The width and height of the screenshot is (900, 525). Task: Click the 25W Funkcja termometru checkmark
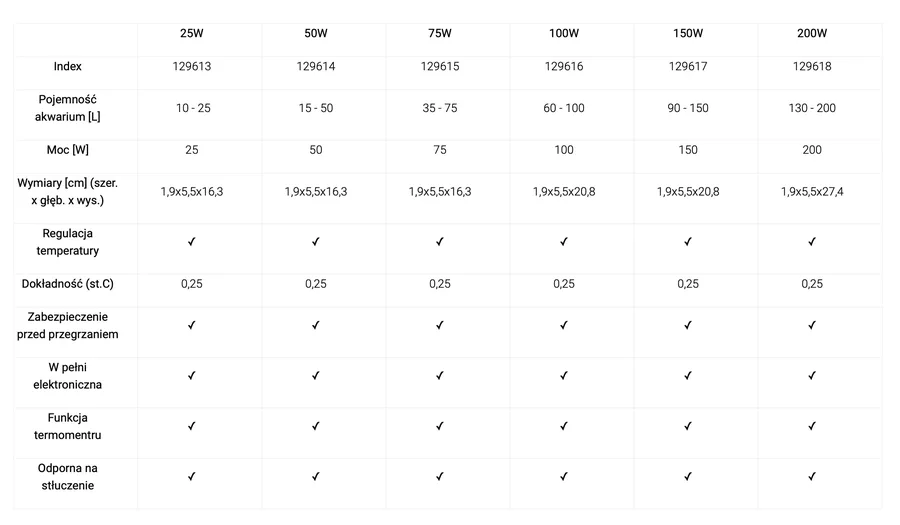point(192,426)
